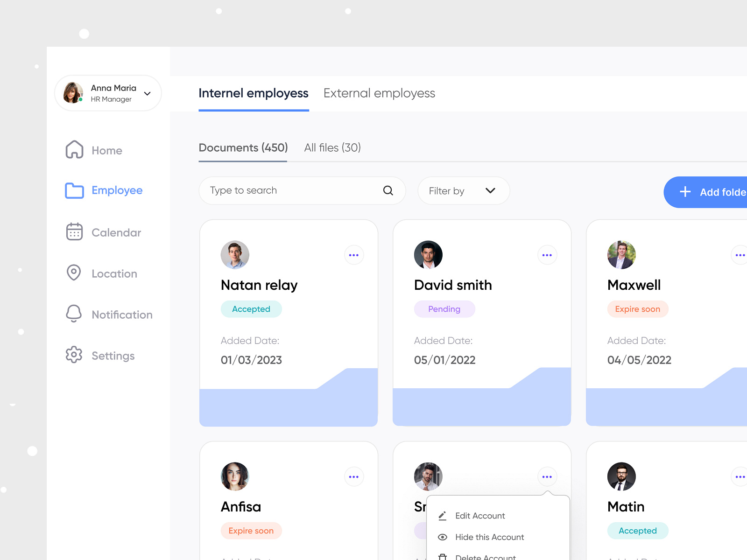747x560 pixels.
Task: Open the Filter by dropdown
Action: pos(463,190)
